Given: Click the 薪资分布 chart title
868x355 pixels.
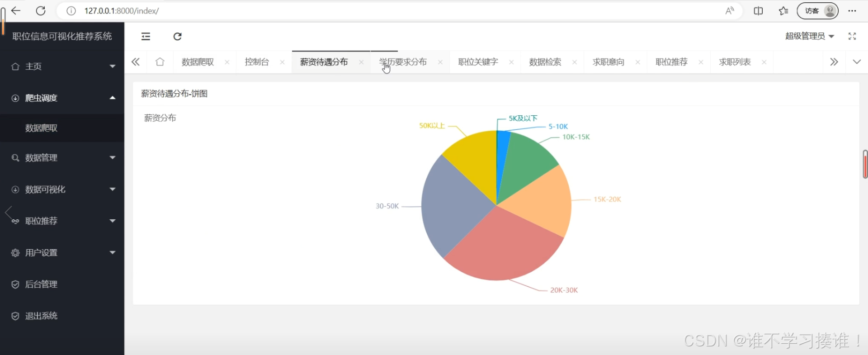Looking at the screenshot, I should tap(160, 118).
